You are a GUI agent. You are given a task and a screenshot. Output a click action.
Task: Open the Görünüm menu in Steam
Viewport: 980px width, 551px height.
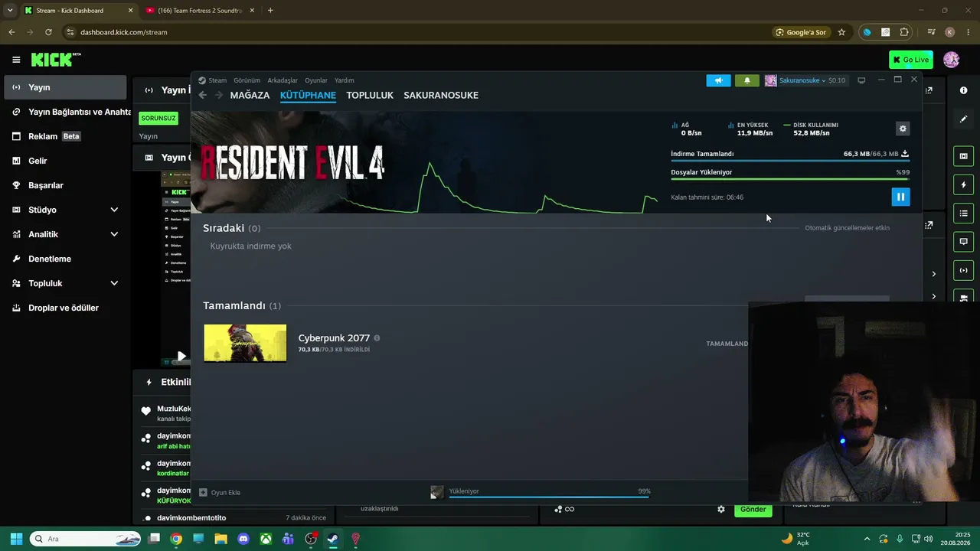(x=247, y=80)
